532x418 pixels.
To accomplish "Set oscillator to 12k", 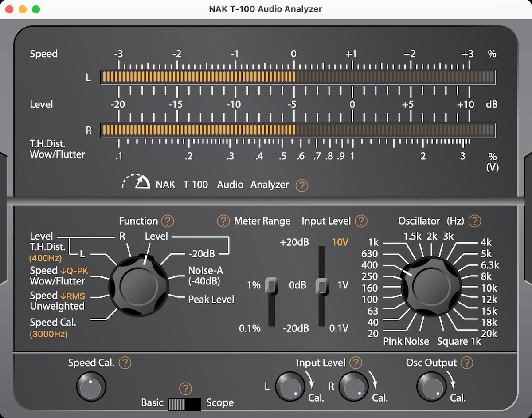I will click(489, 300).
